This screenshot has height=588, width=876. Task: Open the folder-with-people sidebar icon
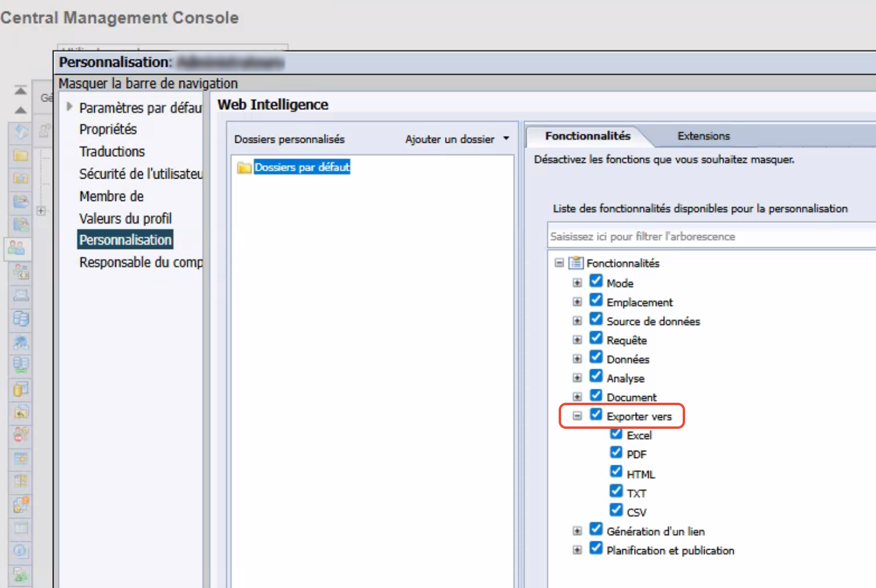click(21, 225)
